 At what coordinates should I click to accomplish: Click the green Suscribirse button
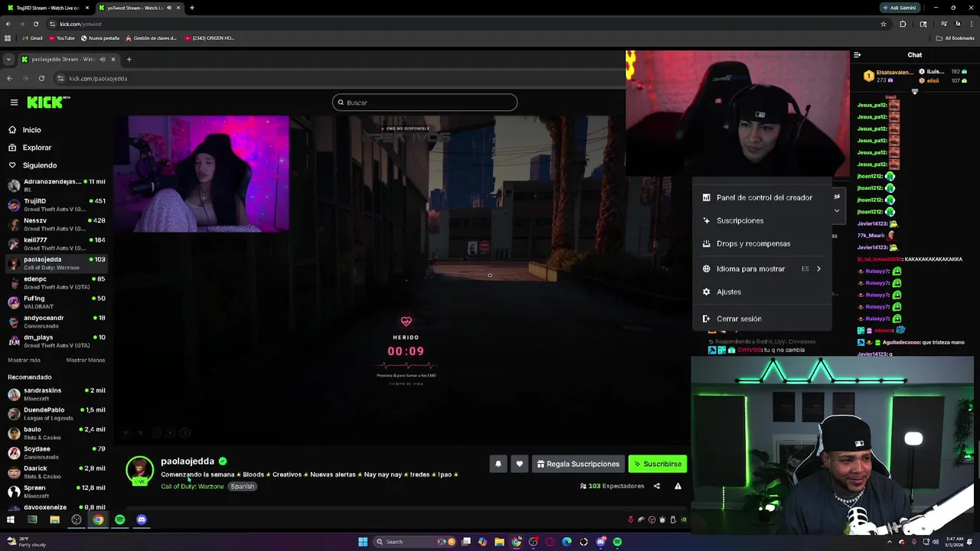tap(658, 464)
